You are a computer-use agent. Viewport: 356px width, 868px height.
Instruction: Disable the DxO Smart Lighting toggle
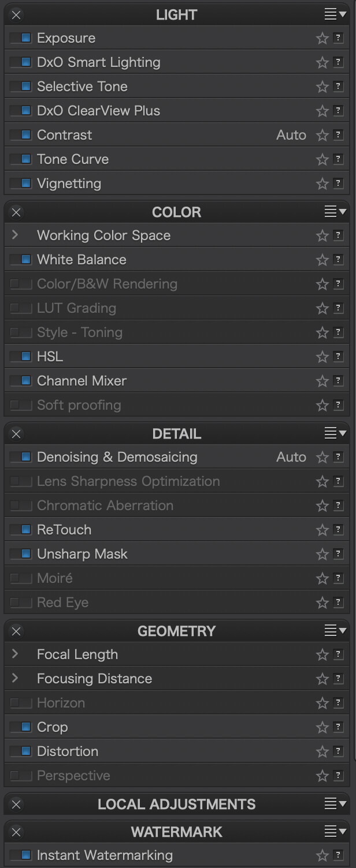[x=21, y=62]
